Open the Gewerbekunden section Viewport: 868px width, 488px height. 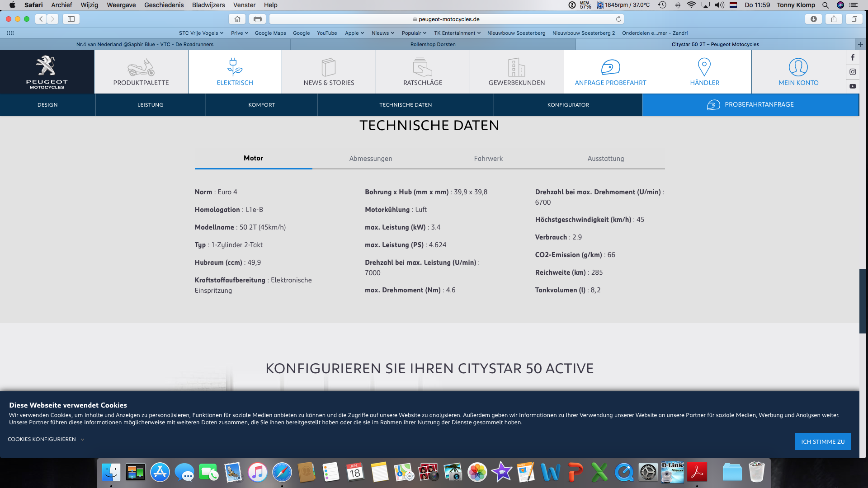pyautogui.click(x=517, y=72)
